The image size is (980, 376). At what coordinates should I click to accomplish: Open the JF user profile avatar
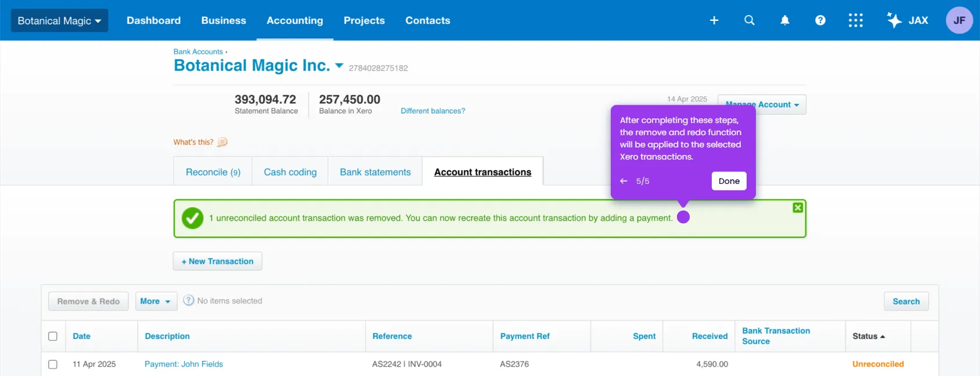(x=959, y=20)
